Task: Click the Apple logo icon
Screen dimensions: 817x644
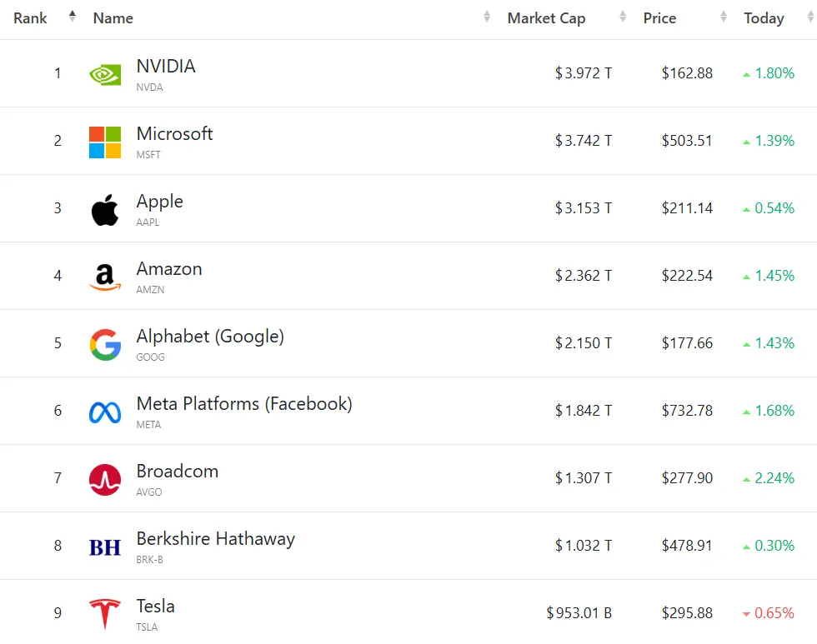Action: point(105,209)
